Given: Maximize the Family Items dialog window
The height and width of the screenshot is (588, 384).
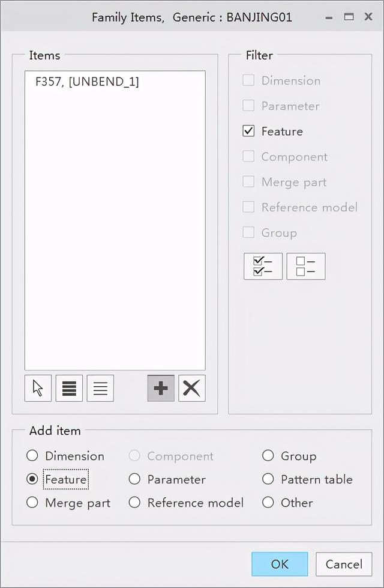Looking at the screenshot, I should pyautogui.click(x=349, y=16).
